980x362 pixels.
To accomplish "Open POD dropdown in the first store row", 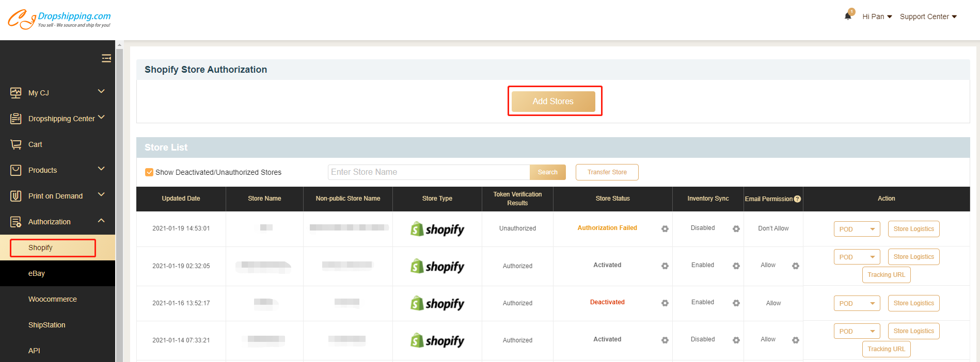I will click(857, 229).
